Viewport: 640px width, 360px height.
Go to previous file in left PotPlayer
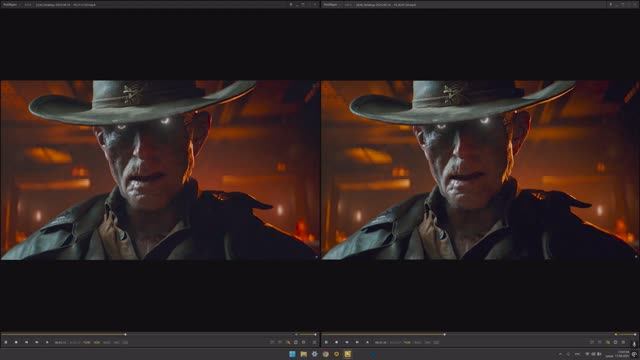pyautogui.click(x=27, y=342)
